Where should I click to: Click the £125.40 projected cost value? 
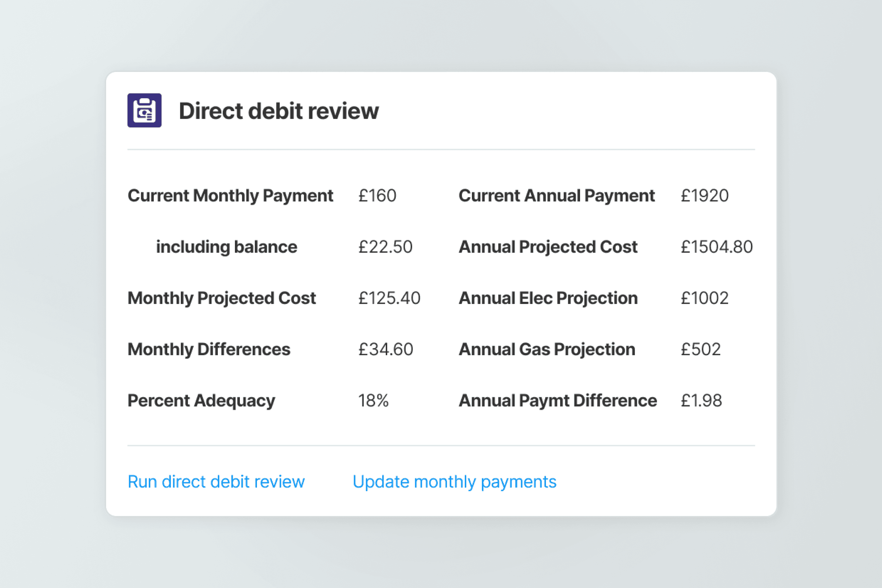[389, 298]
